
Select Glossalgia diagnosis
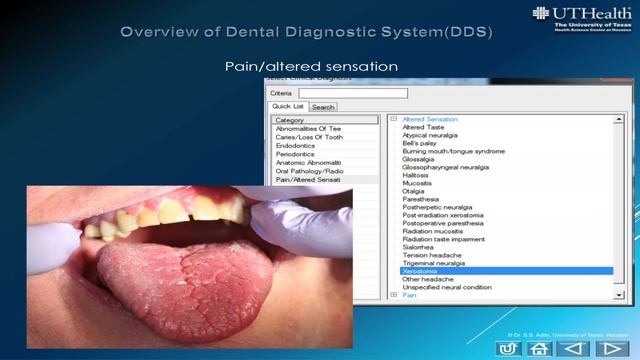[418, 159]
